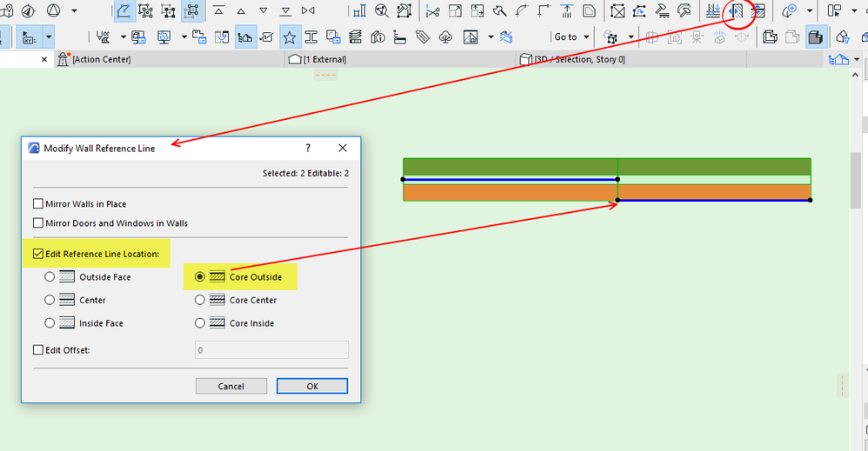Open the navigator dropdown arrow at tab bar end

tap(857, 59)
